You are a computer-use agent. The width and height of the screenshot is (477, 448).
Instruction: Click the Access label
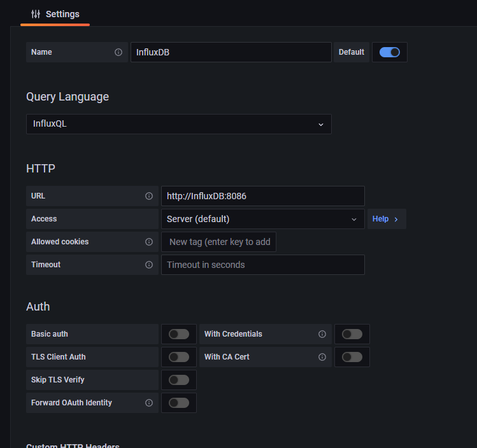[x=44, y=219]
